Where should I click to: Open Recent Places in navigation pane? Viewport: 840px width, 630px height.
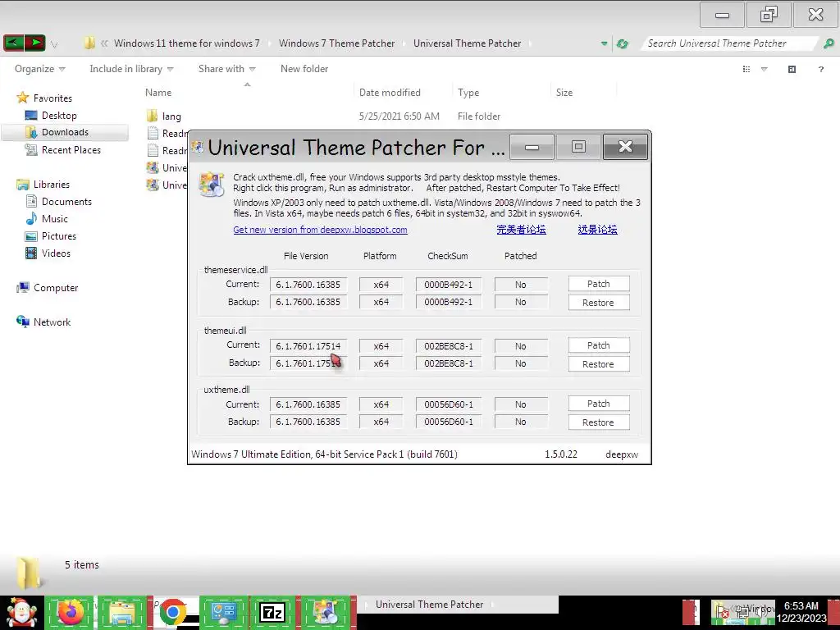tap(63, 150)
